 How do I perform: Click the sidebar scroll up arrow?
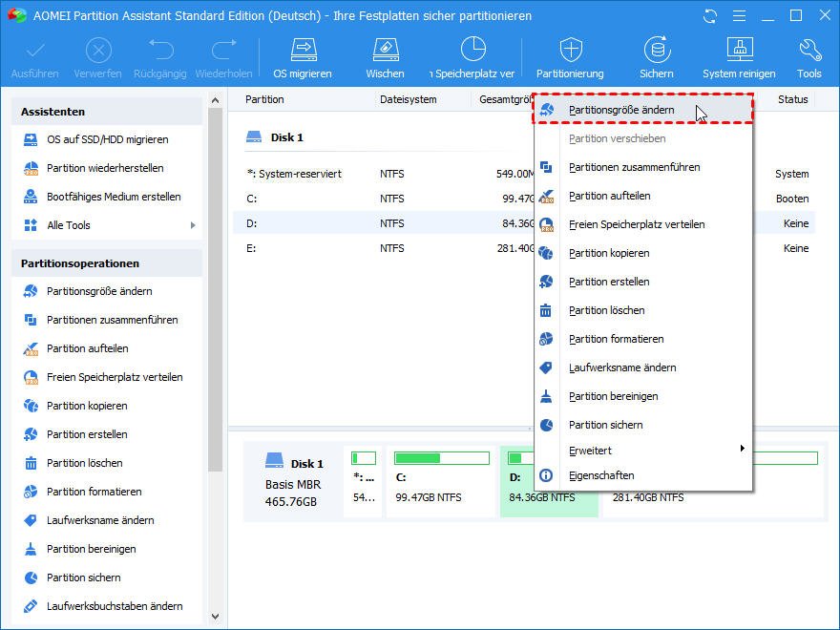click(x=216, y=100)
